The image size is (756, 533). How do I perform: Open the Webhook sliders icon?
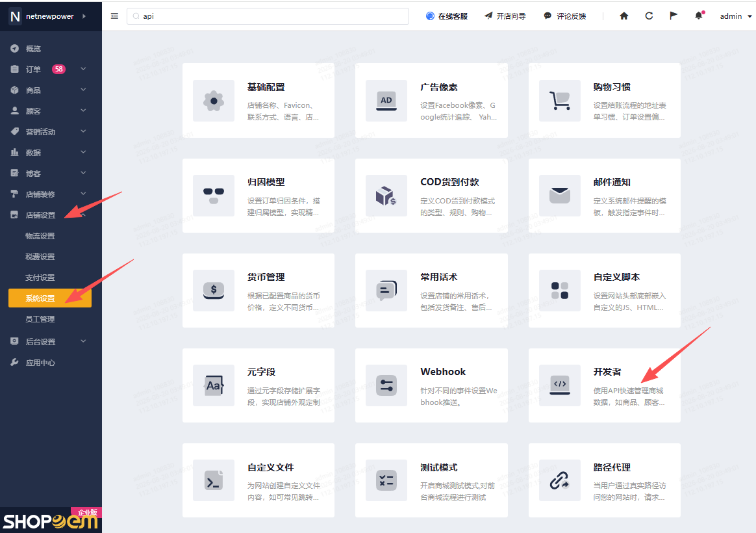(386, 385)
